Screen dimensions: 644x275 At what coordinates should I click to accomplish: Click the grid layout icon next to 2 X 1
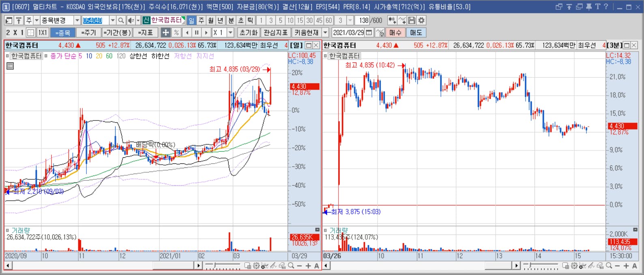tap(31, 32)
